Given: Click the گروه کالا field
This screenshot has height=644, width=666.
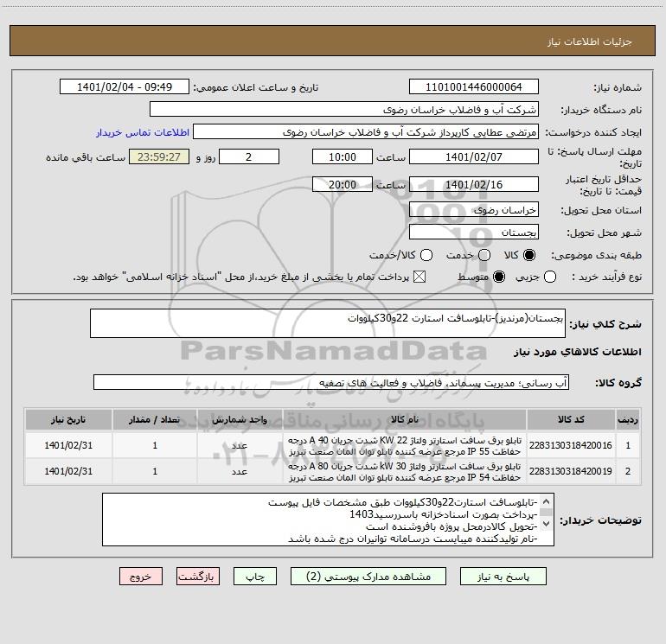Looking at the screenshot, I should (331, 382).
